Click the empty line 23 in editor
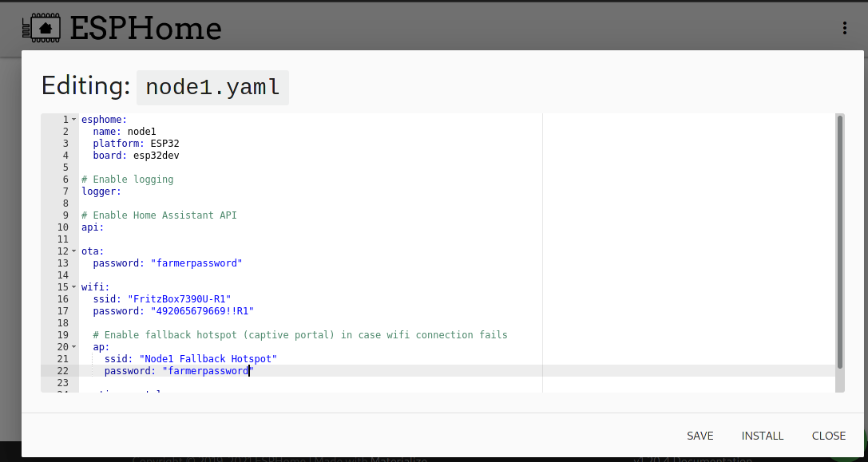 click(x=240, y=383)
